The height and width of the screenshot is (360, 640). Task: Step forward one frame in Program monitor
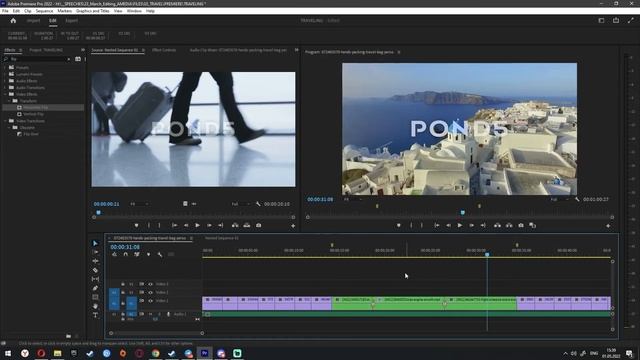[471, 225]
